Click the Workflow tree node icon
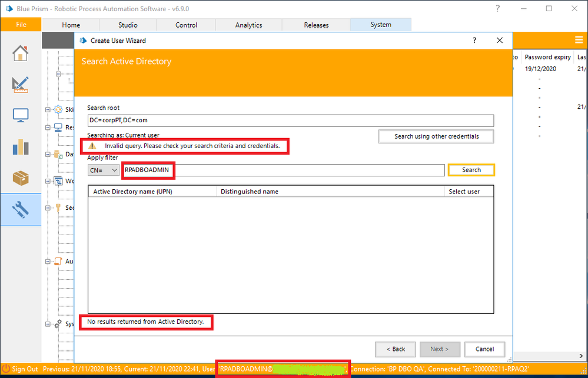The image size is (588, 378). [x=58, y=181]
